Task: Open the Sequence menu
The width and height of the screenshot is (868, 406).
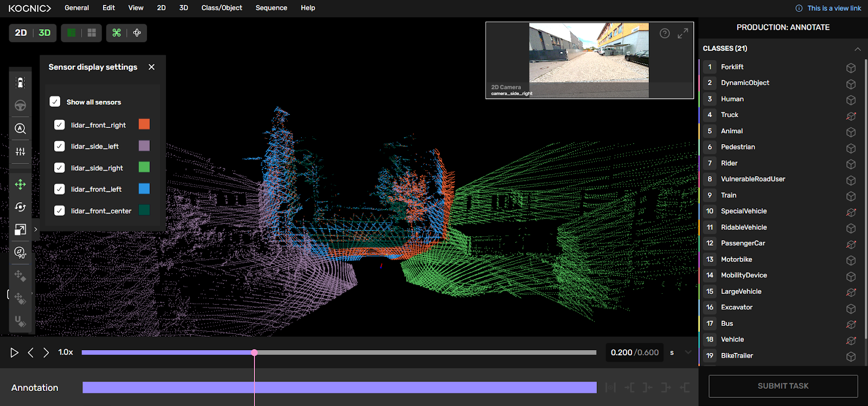Action: 271,8
